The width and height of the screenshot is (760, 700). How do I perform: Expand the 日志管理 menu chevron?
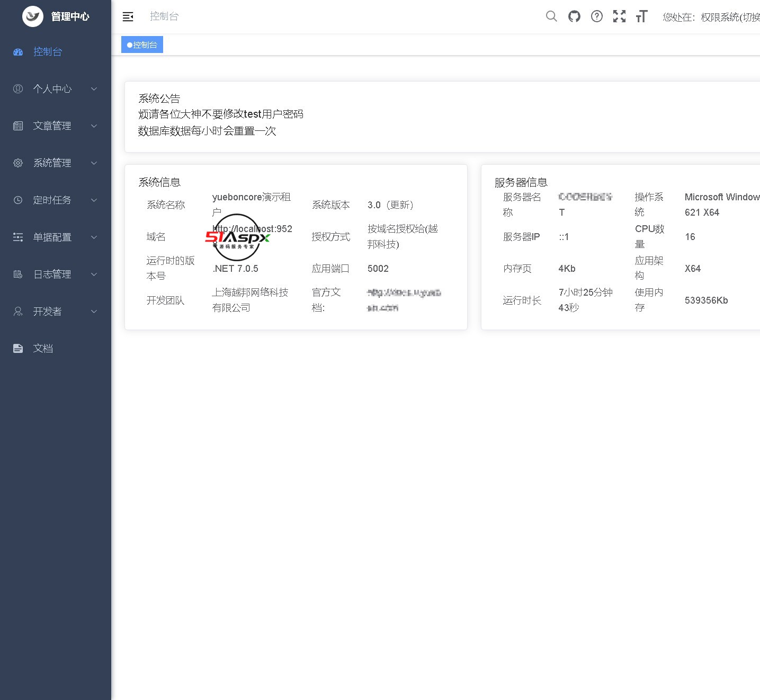click(x=94, y=274)
